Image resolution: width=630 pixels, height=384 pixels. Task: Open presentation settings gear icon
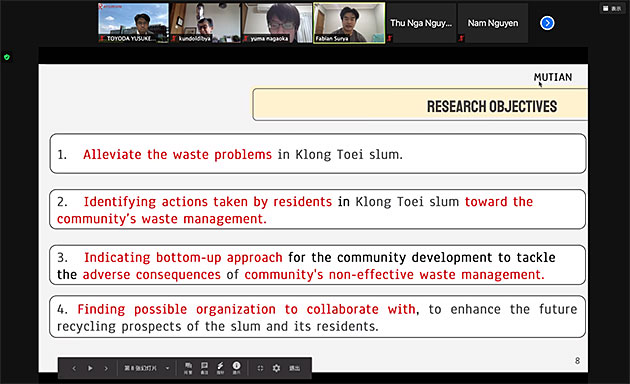point(276,368)
